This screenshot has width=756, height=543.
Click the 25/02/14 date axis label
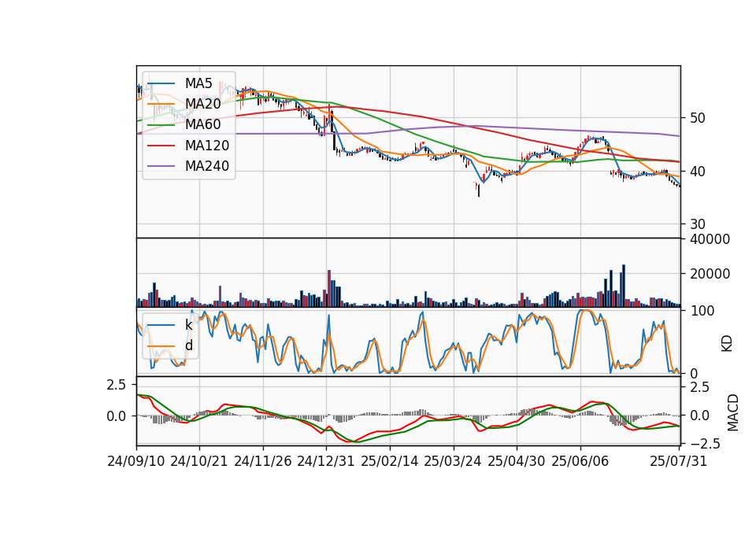coord(390,461)
